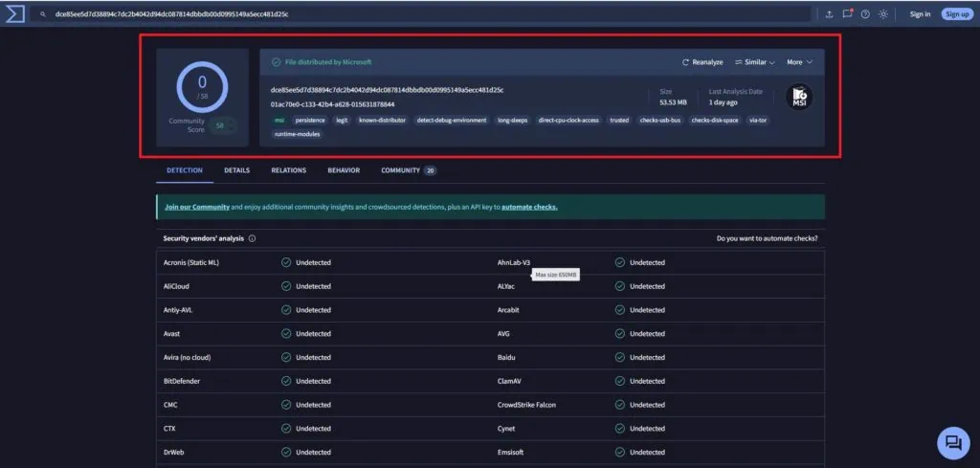Image resolution: width=980 pixels, height=468 pixels.
Task: Click the via-tor tag
Action: [x=758, y=120]
